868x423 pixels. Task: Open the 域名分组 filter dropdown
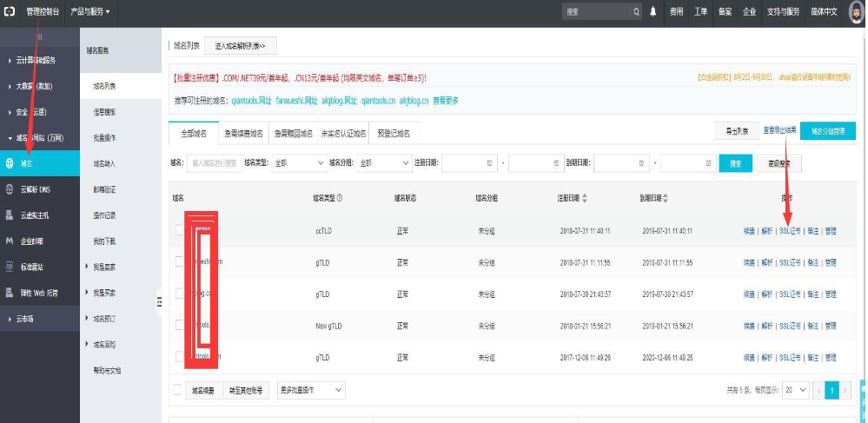[x=384, y=163]
